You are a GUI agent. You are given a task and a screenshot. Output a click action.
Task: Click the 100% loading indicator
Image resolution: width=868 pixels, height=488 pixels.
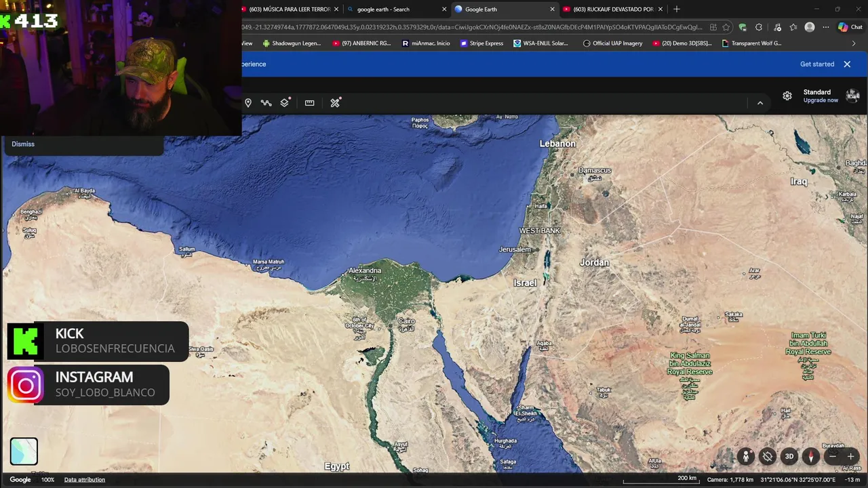click(47, 480)
